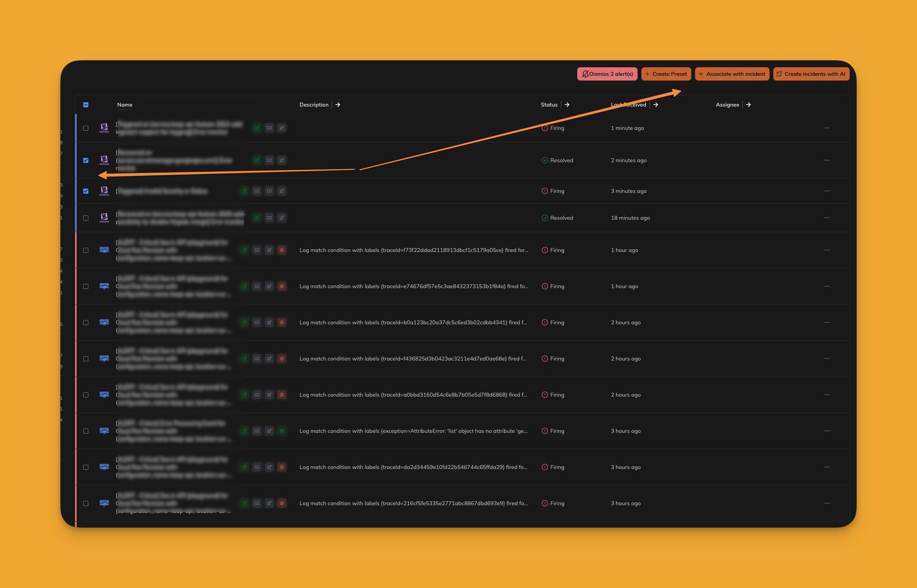This screenshot has width=917, height=588.
Task: Open three-dot menu for the 18 minutes ago alert
Action: pyautogui.click(x=827, y=218)
